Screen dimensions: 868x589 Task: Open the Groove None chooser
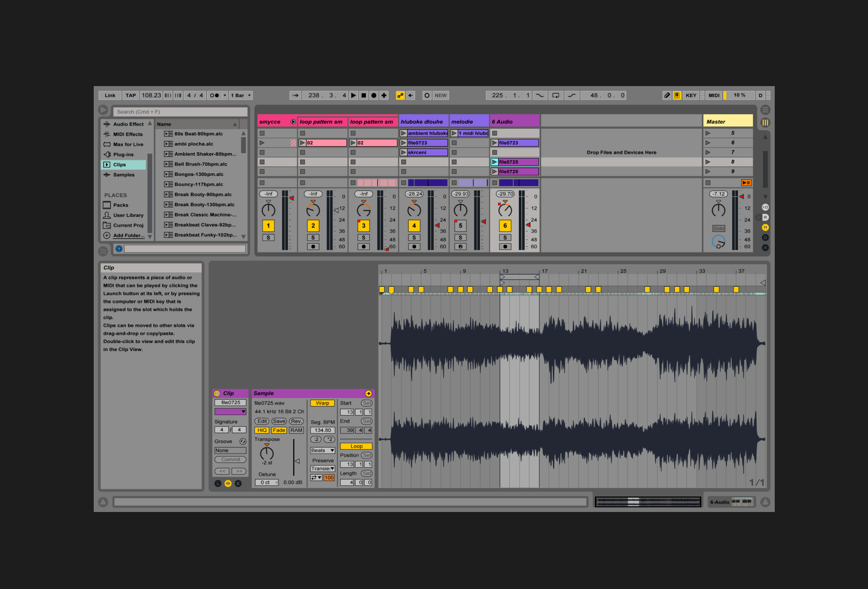click(x=230, y=450)
